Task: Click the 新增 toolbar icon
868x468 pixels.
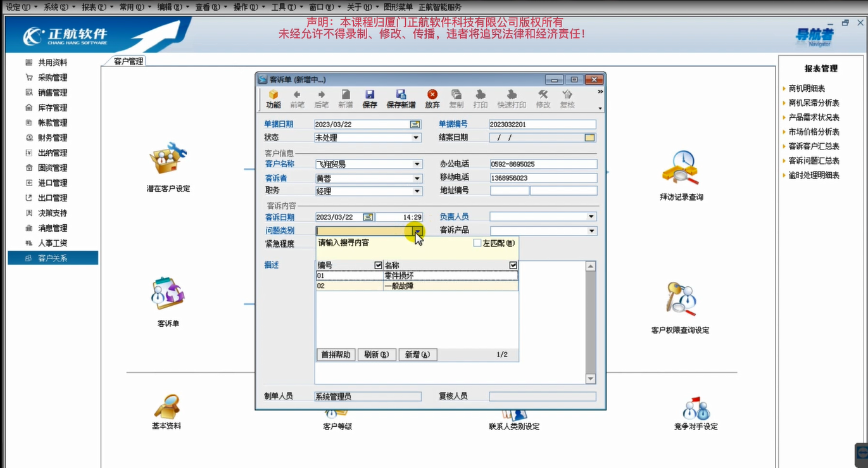Action: [345, 99]
